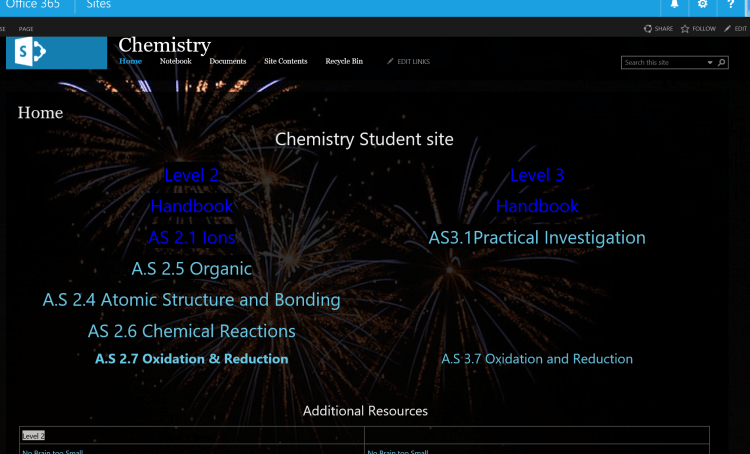Open the PAGE ribbon tab
This screenshot has width=750, height=454.
point(26,29)
